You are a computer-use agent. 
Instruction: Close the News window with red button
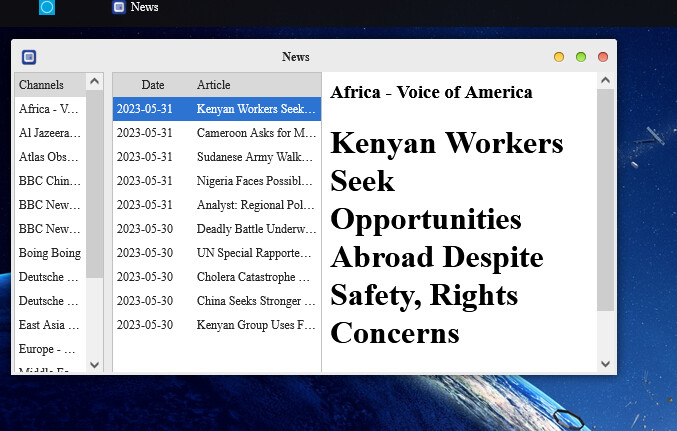603,57
